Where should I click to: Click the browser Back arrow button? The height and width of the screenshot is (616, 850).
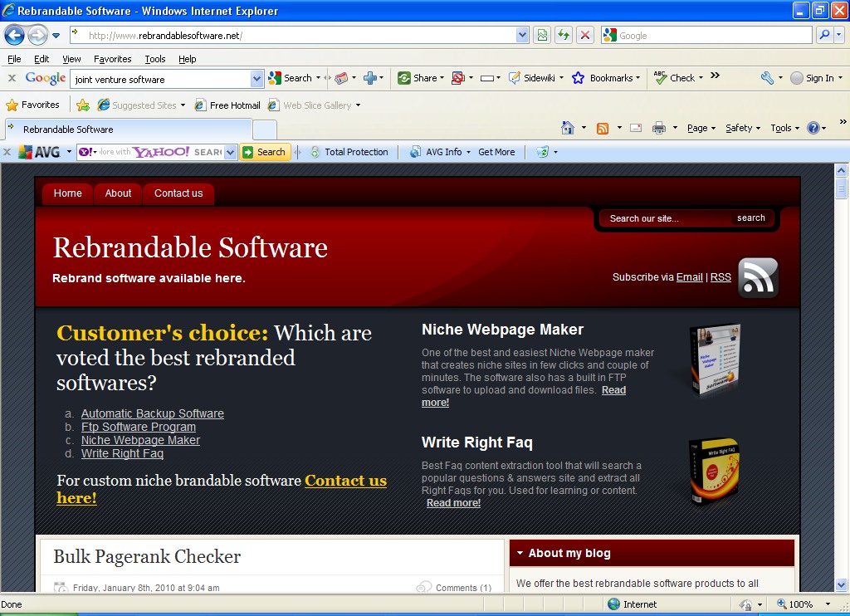(15, 36)
